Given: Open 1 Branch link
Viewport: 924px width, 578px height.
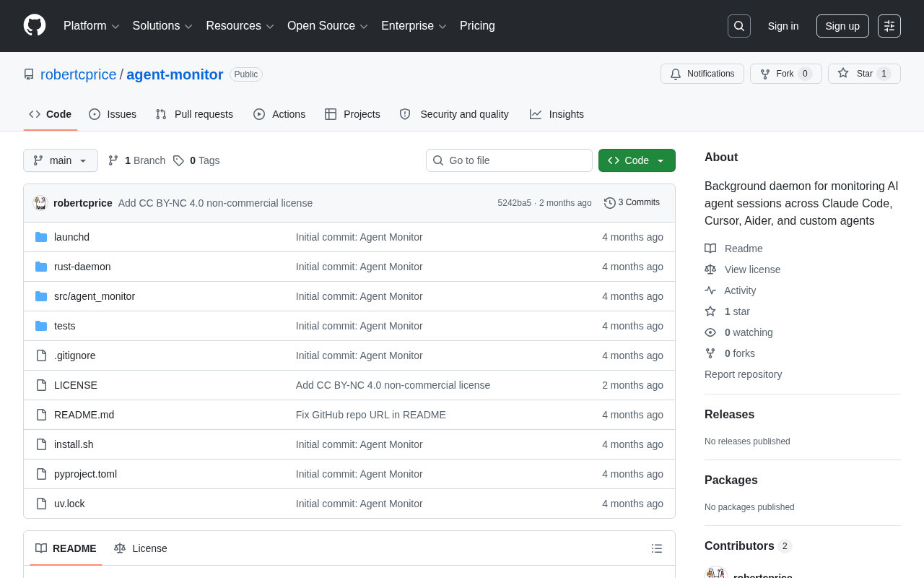Looking at the screenshot, I should tap(136, 160).
